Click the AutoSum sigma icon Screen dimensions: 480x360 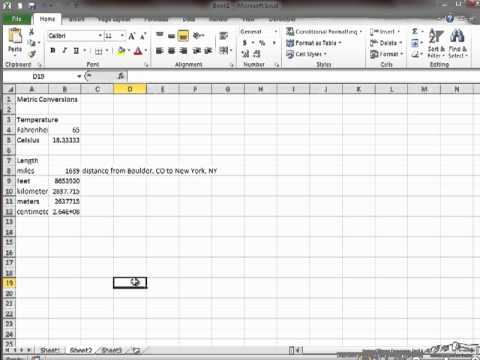(x=415, y=31)
